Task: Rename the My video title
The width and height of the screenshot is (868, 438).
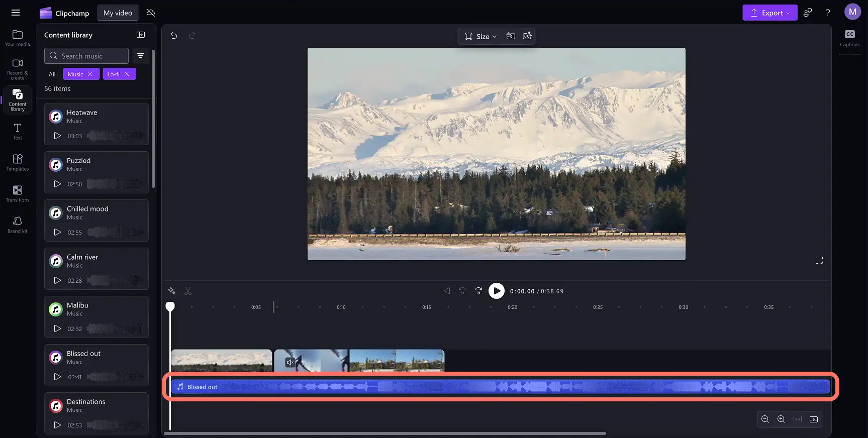Action: pyautogui.click(x=118, y=13)
